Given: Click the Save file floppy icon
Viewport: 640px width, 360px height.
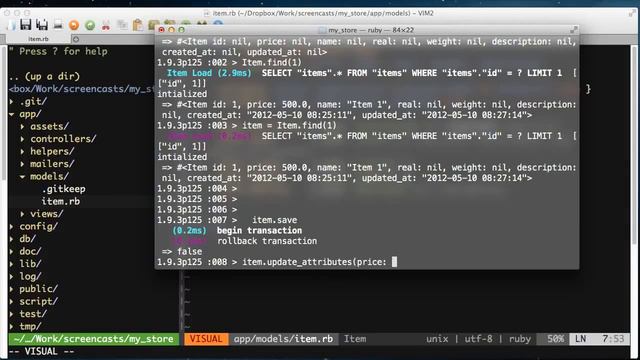Looking at the screenshot, I should click(26, 25).
